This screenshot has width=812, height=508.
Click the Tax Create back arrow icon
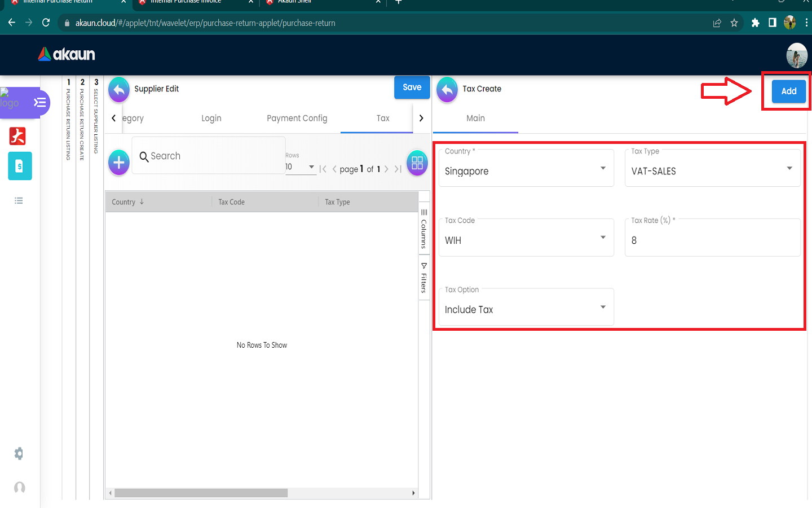click(x=447, y=89)
